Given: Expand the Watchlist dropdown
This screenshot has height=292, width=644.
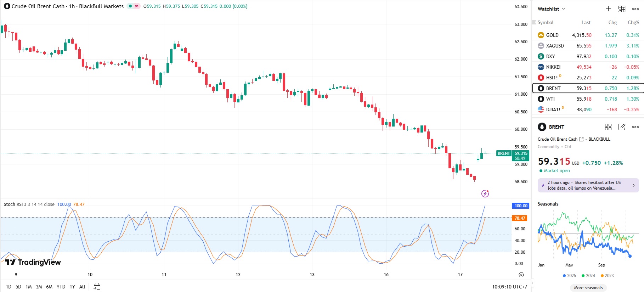Looking at the screenshot, I should [551, 9].
